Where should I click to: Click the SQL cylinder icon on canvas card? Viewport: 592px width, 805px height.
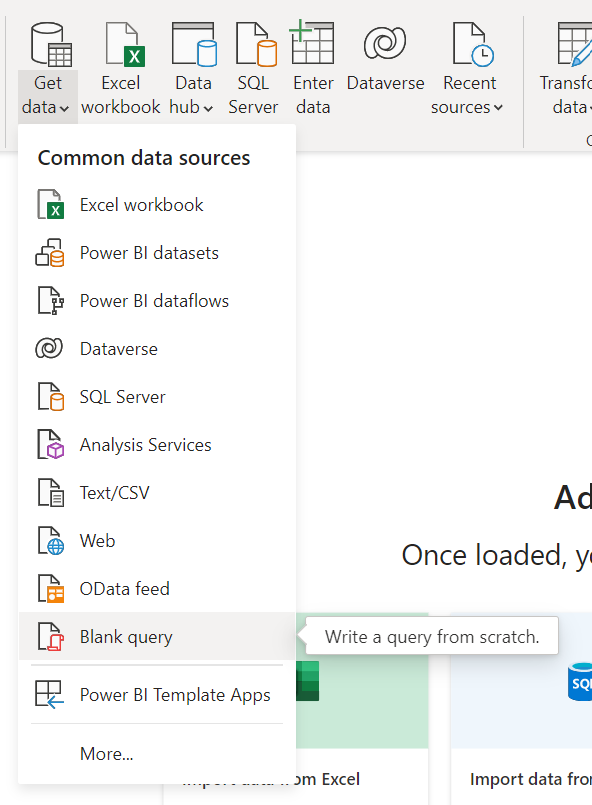[580, 681]
